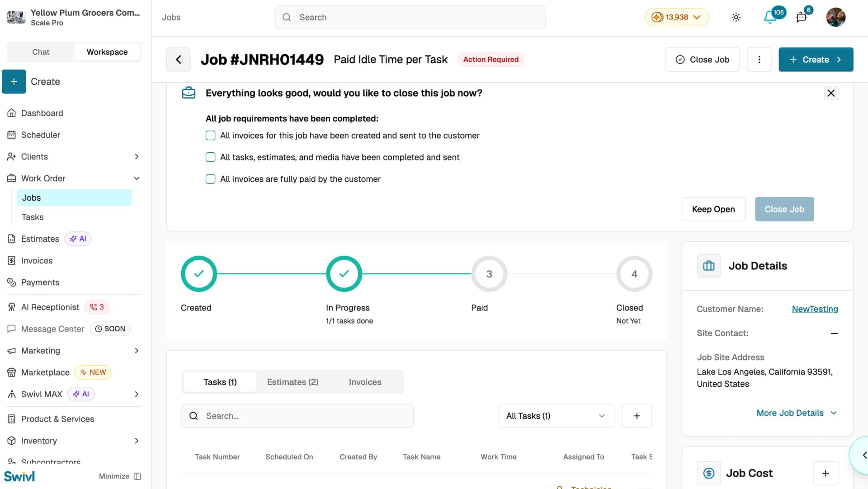Image resolution: width=868 pixels, height=489 pixels.
Task: Click the Estimates document icon
Action: coord(12,239)
